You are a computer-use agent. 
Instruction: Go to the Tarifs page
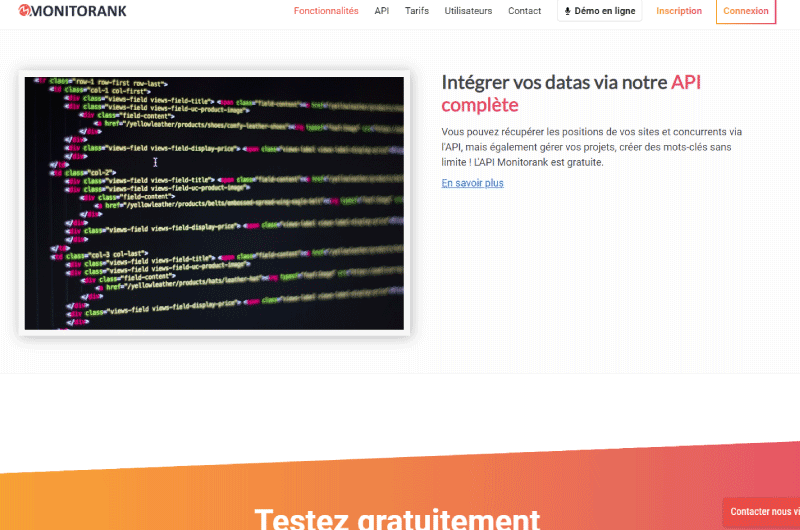point(417,11)
